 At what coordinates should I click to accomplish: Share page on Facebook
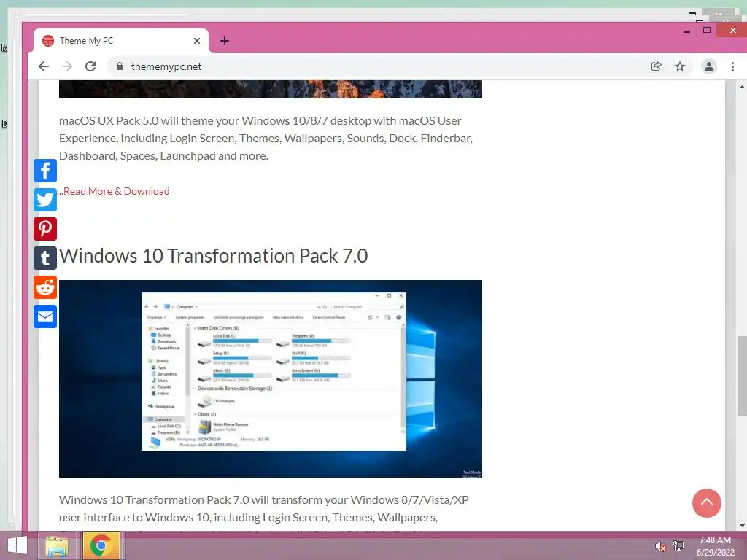[45, 171]
